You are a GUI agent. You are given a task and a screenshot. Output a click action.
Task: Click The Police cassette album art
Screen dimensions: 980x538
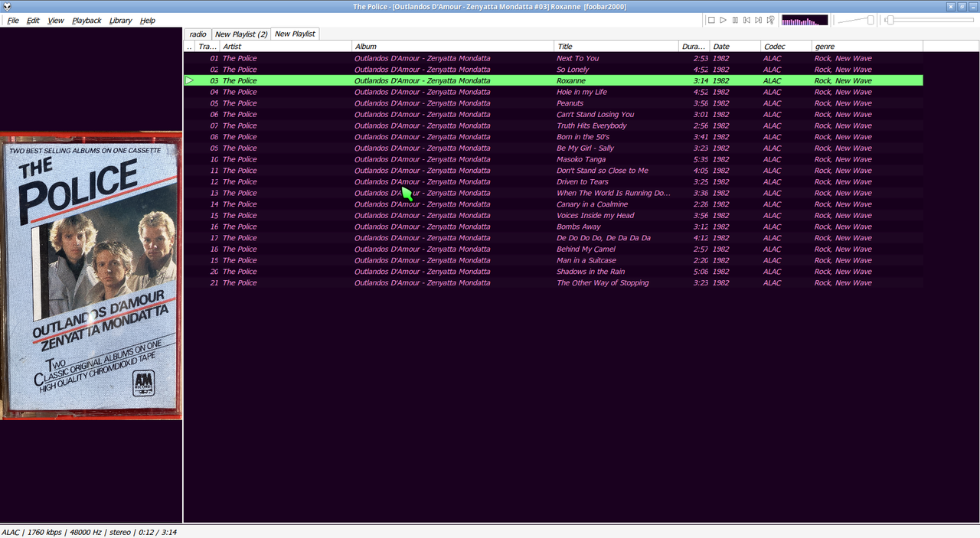tap(91, 276)
